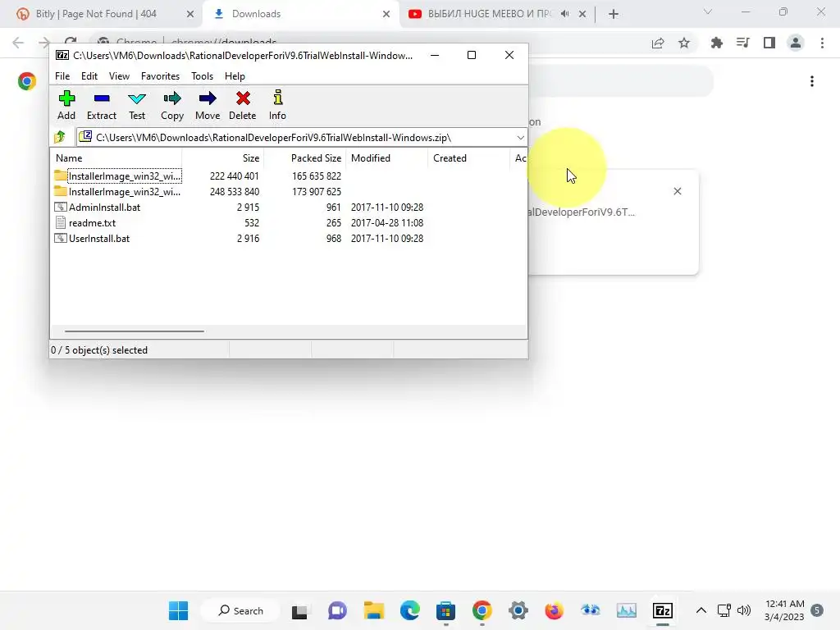Viewport: 840px width, 630px height.
Task: Open the Edit menu
Action: coord(89,76)
